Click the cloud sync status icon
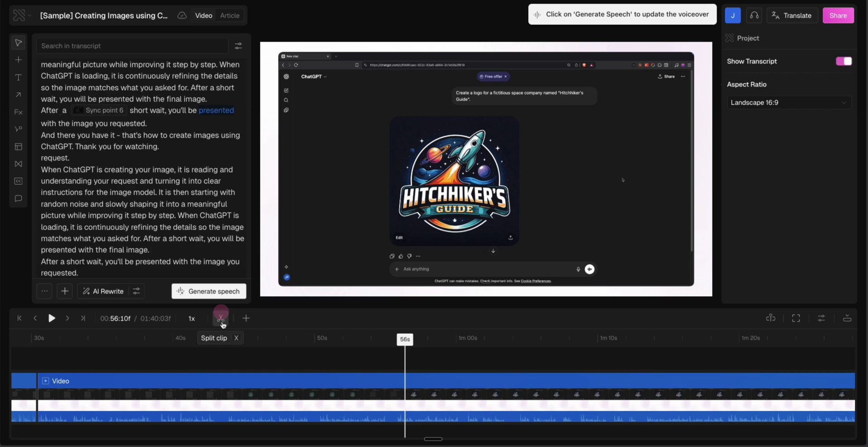The height and width of the screenshot is (447, 868). (x=182, y=15)
